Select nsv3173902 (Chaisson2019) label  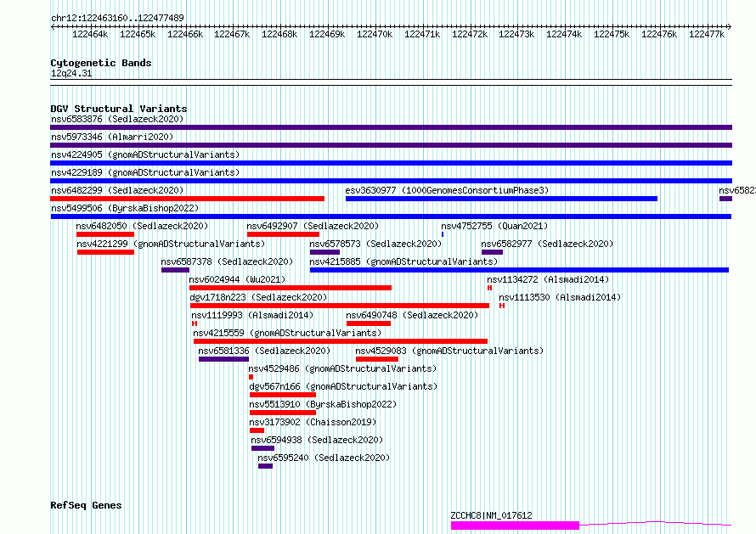313,422
